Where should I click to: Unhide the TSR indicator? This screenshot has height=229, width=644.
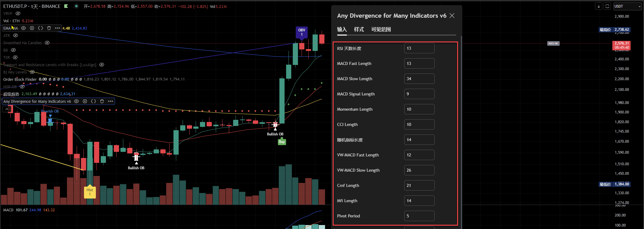[x=15, y=57]
